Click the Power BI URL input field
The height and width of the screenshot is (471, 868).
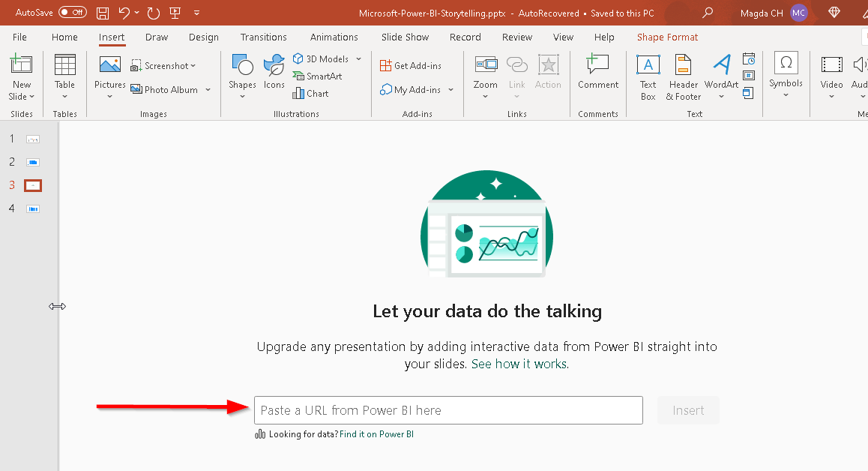coord(448,410)
